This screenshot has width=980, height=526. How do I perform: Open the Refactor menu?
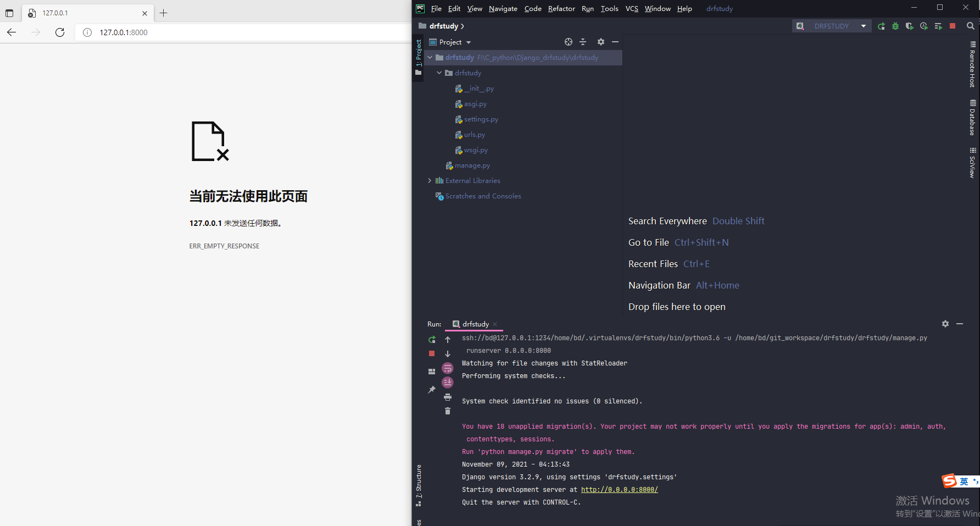click(x=561, y=8)
